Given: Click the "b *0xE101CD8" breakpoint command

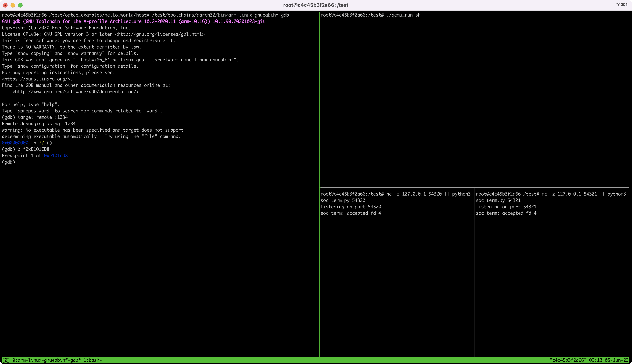Looking at the screenshot, I should tap(33, 149).
